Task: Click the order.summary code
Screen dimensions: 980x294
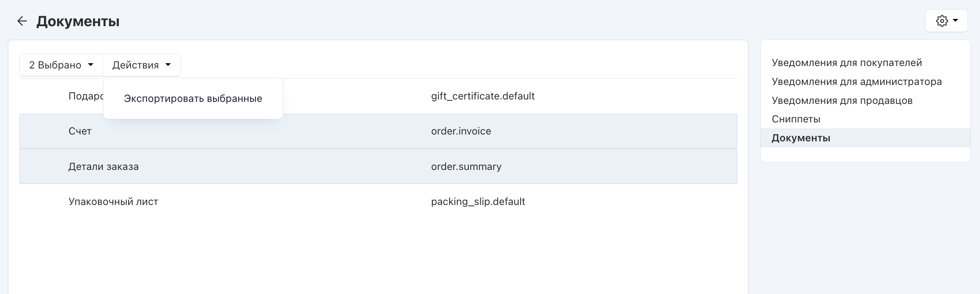Action: click(466, 167)
